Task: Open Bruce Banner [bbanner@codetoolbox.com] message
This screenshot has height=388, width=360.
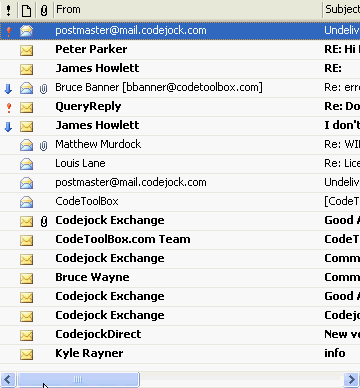Action: coord(180,88)
